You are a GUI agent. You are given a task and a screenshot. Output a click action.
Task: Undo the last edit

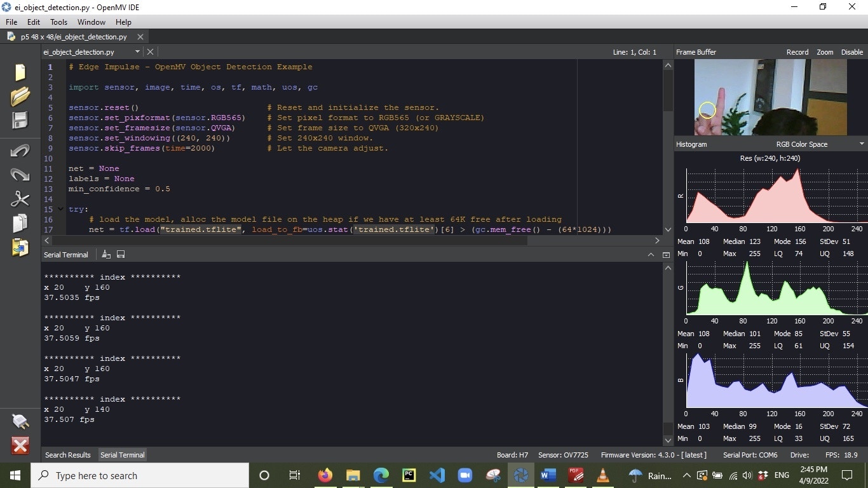point(20,151)
